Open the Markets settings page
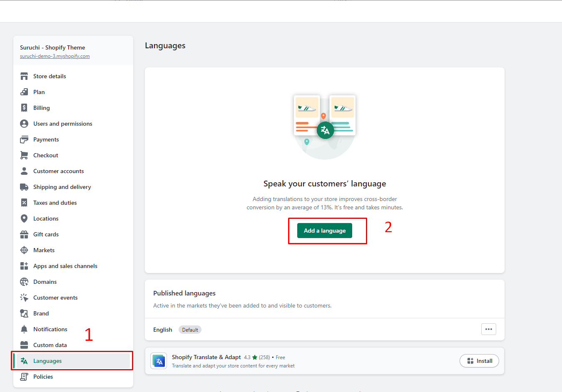 tap(44, 250)
